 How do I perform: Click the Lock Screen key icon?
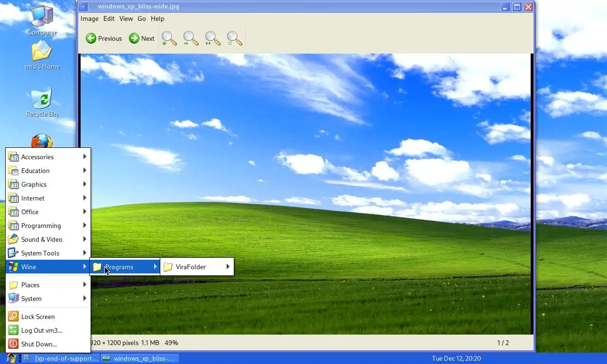(x=13, y=317)
